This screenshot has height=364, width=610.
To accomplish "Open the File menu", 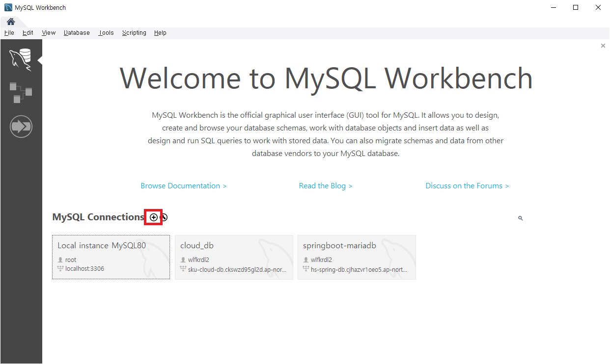I will (9, 33).
